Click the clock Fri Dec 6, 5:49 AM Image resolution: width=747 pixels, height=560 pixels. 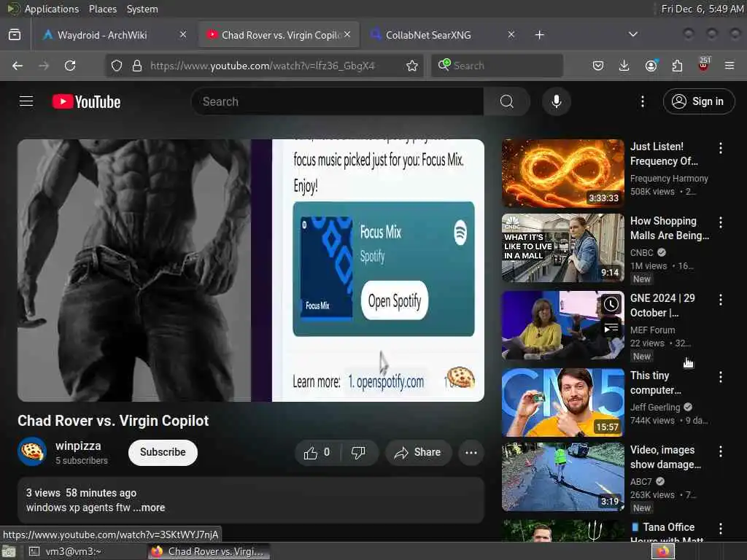coord(703,9)
